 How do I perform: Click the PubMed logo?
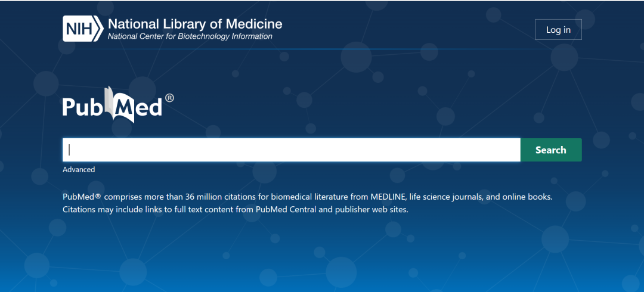coord(118,105)
